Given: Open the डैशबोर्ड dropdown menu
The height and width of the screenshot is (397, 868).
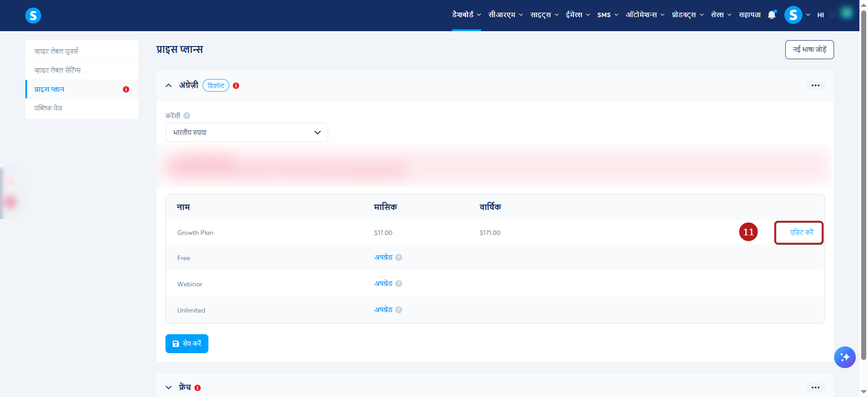Looking at the screenshot, I should tap(466, 15).
